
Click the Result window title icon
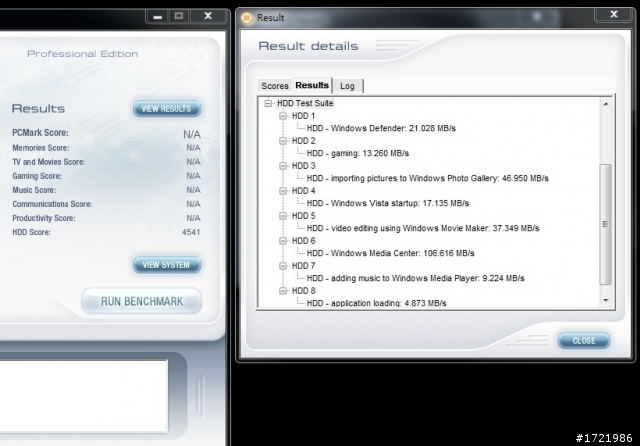(x=247, y=18)
